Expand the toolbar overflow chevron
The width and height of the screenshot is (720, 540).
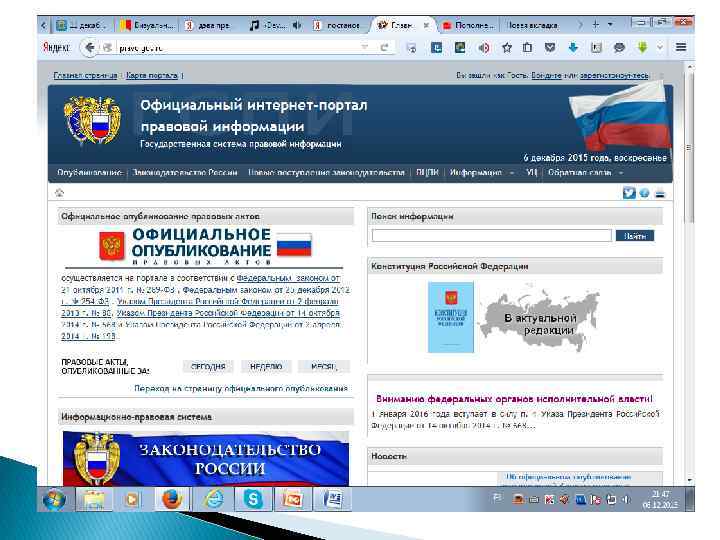click(660, 47)
